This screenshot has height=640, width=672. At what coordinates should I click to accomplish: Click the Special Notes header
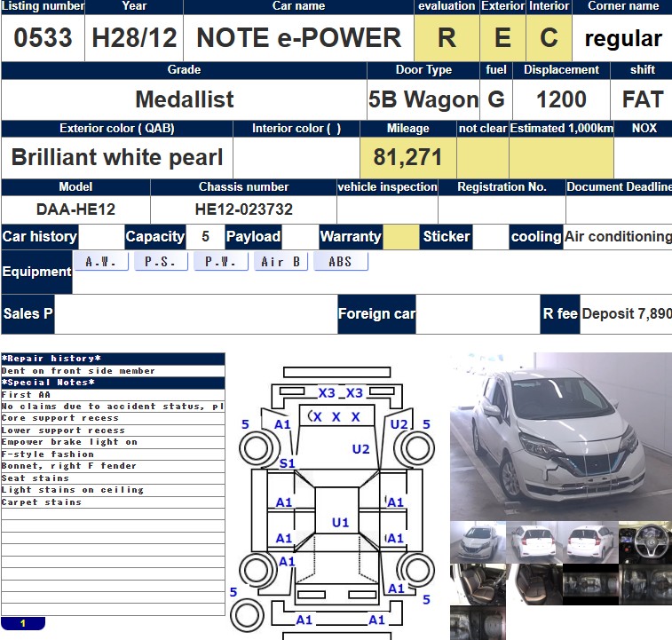(113, 383)
